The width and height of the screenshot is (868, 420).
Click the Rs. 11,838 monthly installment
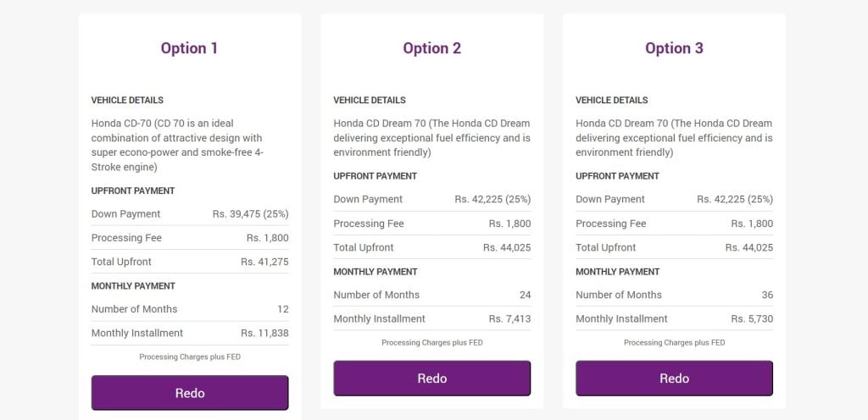coord(264,334)
